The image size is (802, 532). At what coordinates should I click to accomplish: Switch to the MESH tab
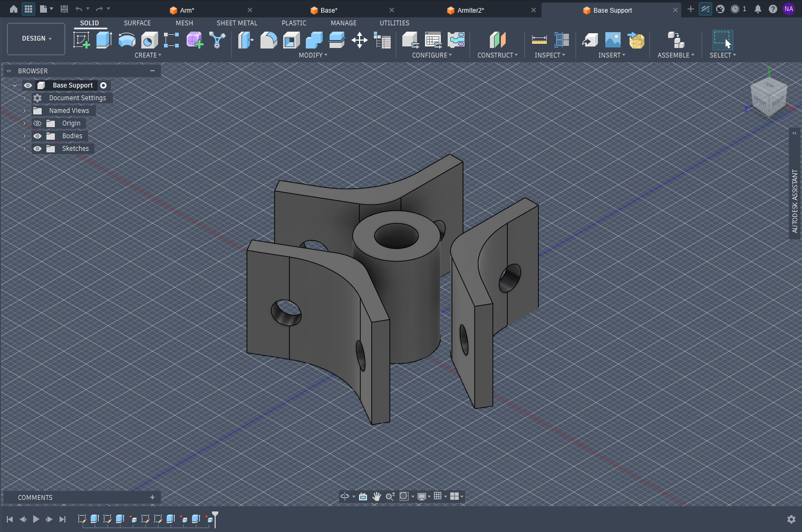click(184, 23)
